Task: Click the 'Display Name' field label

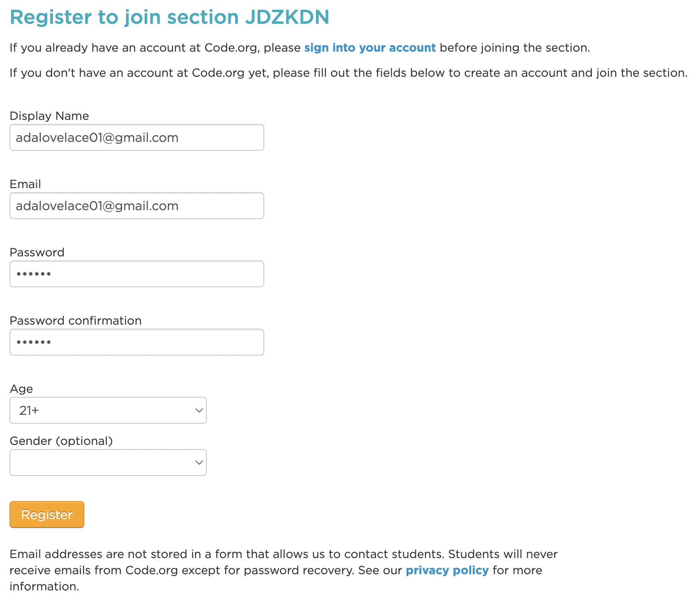Action: [x=49, y=116]
